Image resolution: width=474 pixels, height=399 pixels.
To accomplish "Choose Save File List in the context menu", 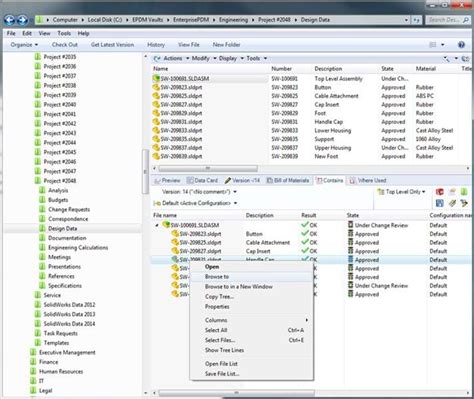I will click(252, 374).
